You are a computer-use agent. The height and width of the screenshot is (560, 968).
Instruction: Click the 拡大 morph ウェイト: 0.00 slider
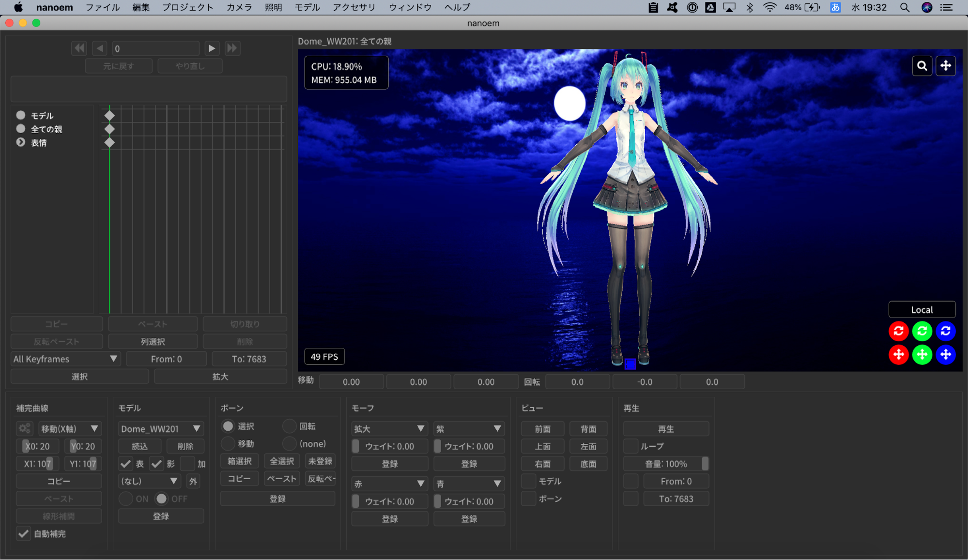pos(390,446)
